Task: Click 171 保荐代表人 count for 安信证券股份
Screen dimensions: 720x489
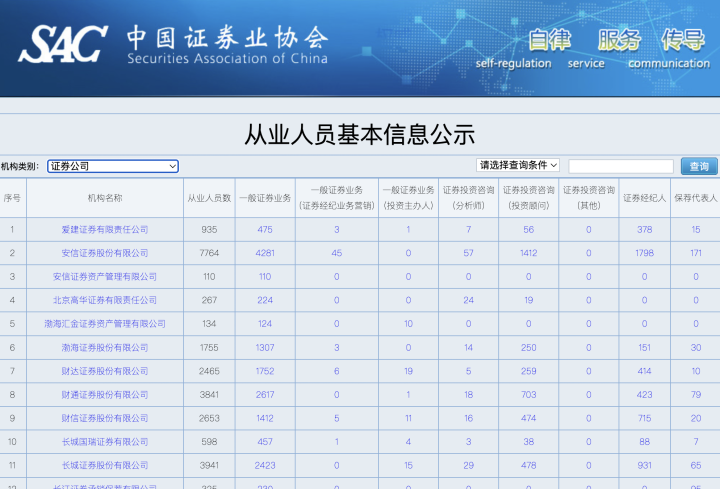Action: click(696, 253)
